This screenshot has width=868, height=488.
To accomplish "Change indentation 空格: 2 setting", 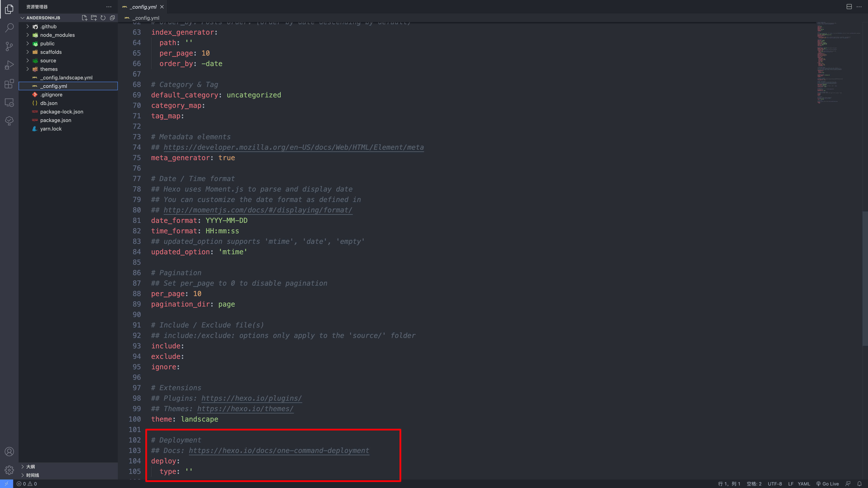I will click(754, 484).
